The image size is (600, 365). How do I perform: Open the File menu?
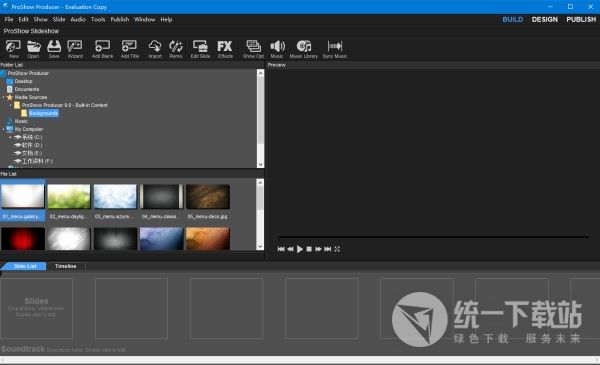pyautogui.click(x=9, y=19)
